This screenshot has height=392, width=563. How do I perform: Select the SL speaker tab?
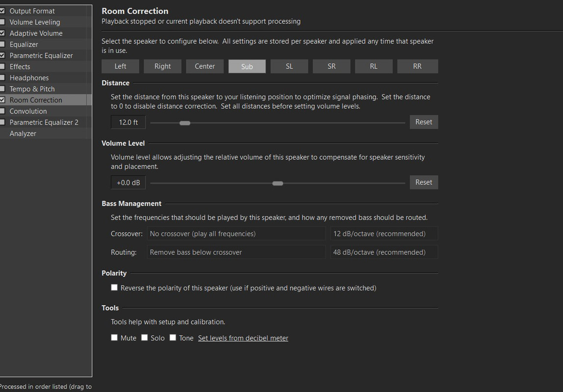(x=289, y=66)
